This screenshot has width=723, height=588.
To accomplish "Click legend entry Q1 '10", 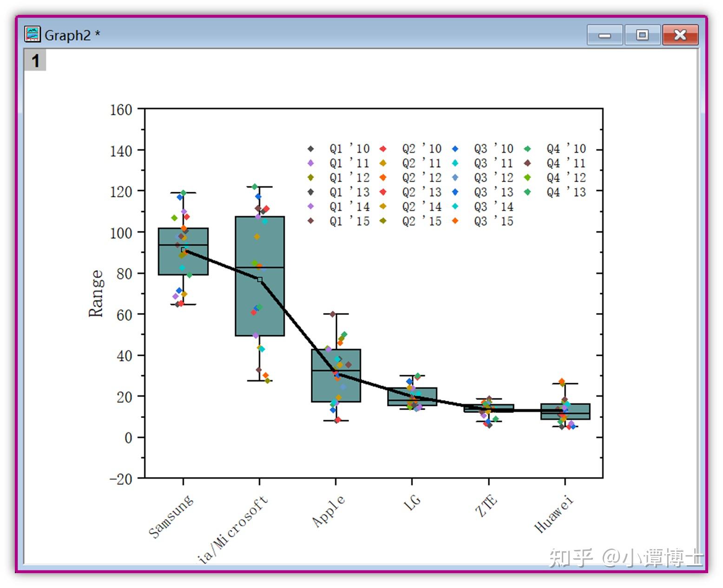I will [339, 149].
